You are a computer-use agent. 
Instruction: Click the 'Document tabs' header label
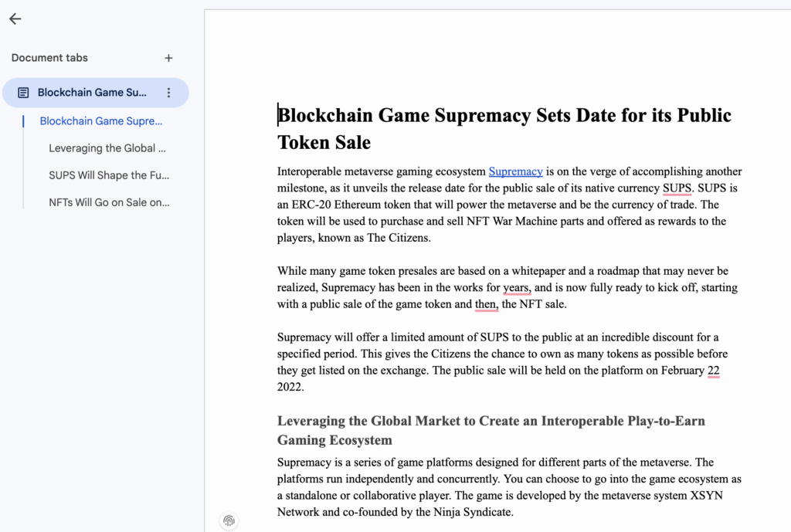(49, 58)
